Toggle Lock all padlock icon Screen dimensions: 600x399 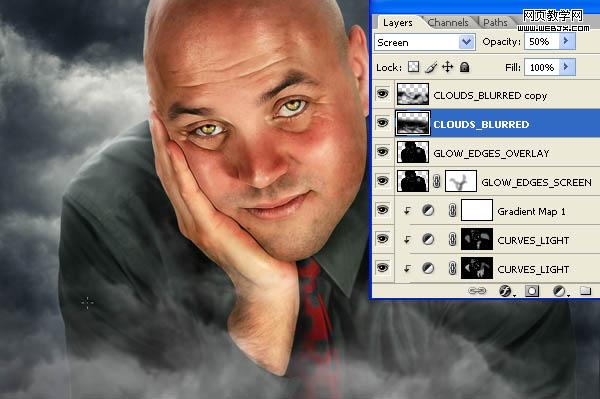click(x=465, y=67)
